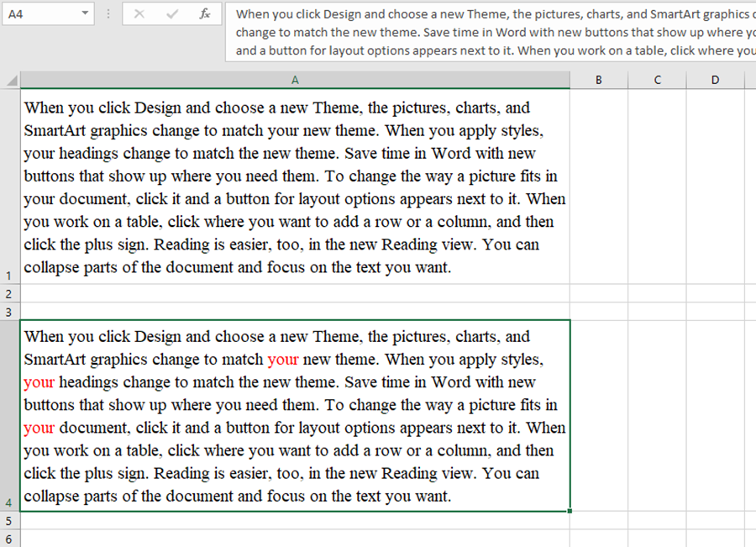The height and width of the screenshot is (547, 756).
Task: Click the Select All corner triangle
Action: point(11,80)
